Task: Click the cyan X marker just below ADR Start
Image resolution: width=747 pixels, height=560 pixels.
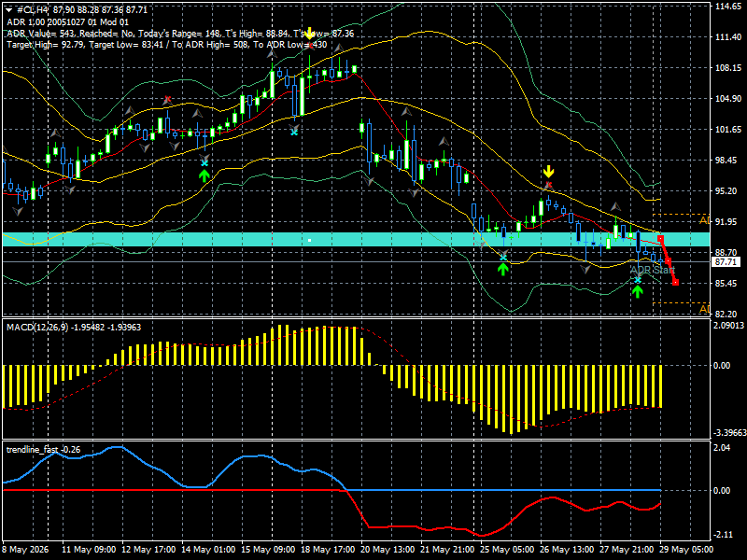Action: 638,280
